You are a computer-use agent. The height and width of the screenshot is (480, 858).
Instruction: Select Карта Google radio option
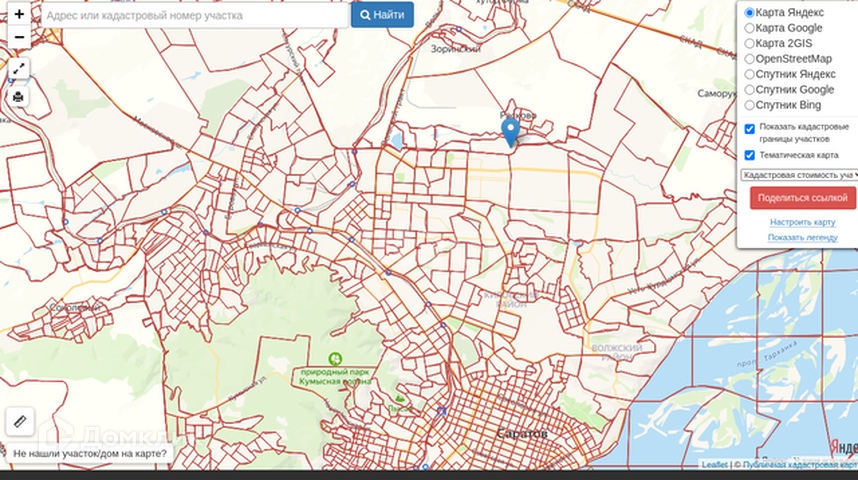pyautogui.click(x=750, y=28)
